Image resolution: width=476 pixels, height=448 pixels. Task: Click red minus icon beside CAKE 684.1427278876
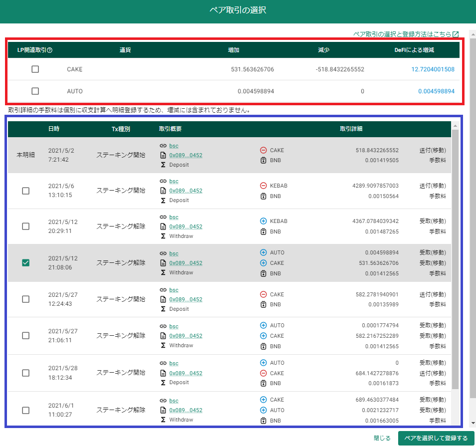coord(263,373)
